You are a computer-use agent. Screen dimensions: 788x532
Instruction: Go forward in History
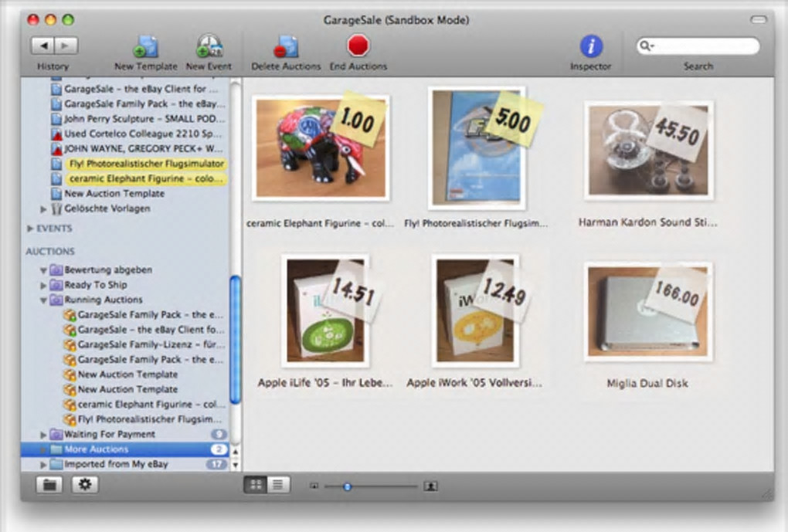pos(66,46)
